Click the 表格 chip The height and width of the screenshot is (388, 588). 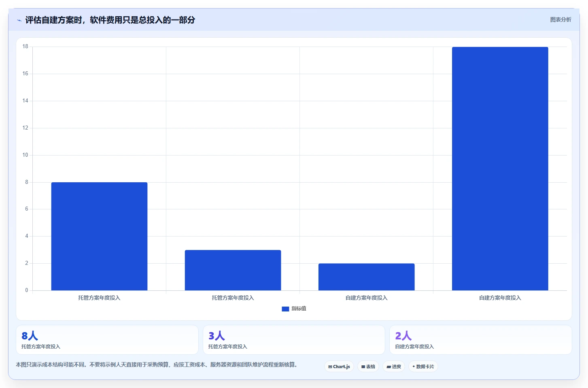click(368, 367)
